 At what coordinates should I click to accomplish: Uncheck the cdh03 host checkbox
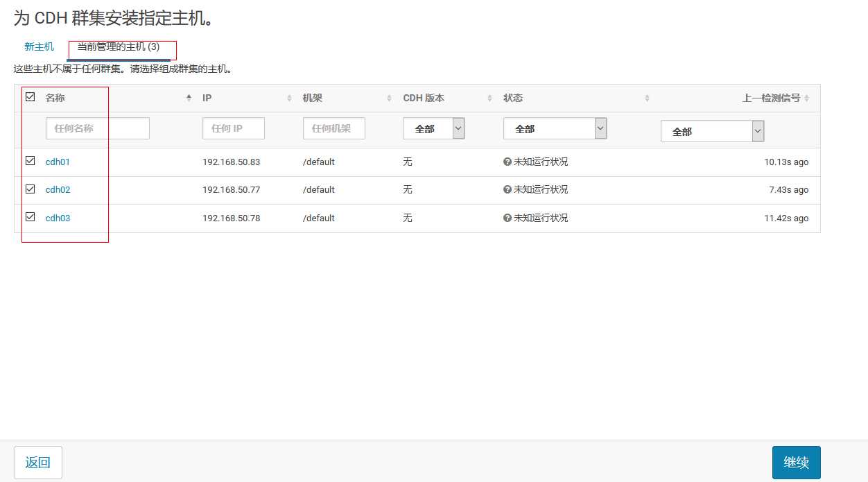click(30, 217)
